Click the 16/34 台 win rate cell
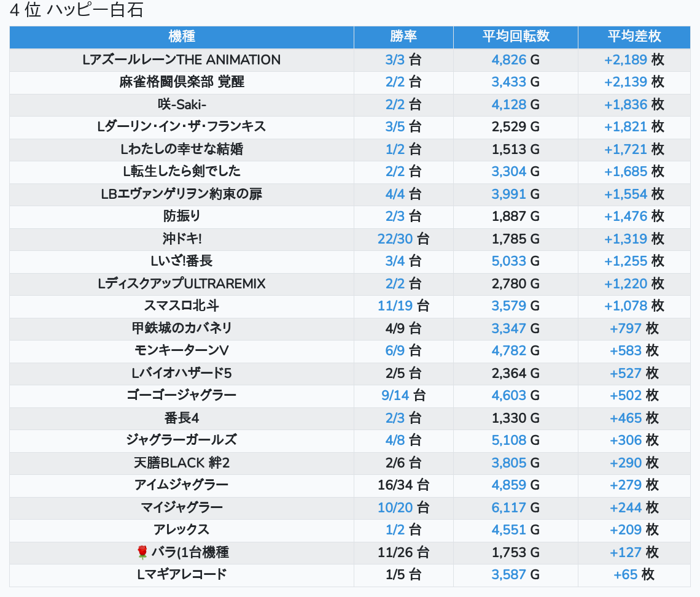The width and height of the screenshot is (700, 597). [x=403, y=485]
